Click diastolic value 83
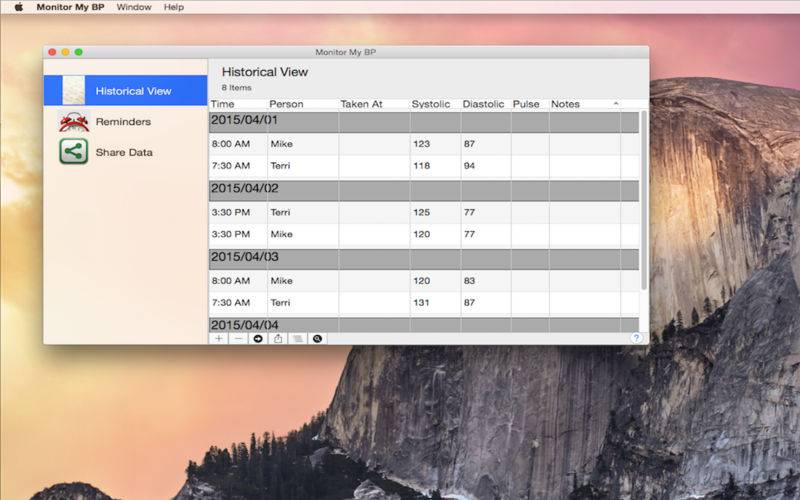This screenshot has width=800, height=500. click(x=469, y=281)
